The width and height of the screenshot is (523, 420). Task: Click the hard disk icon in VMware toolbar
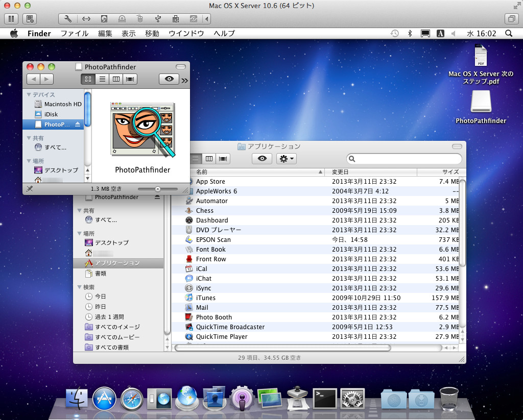(x=104, y=19)
